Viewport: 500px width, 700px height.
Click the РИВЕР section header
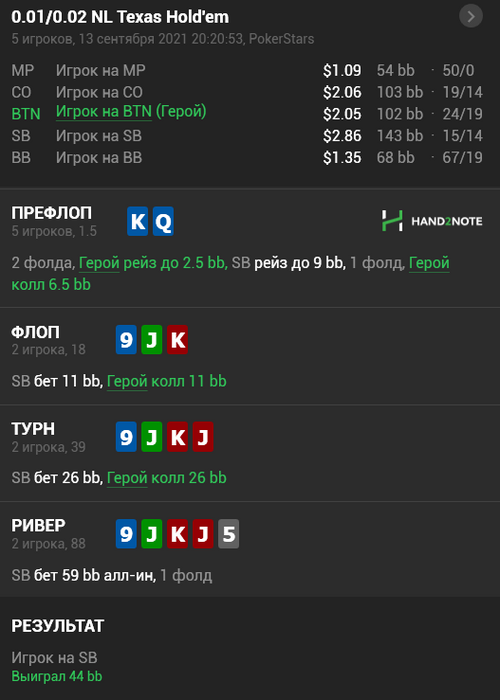(38, 525)
